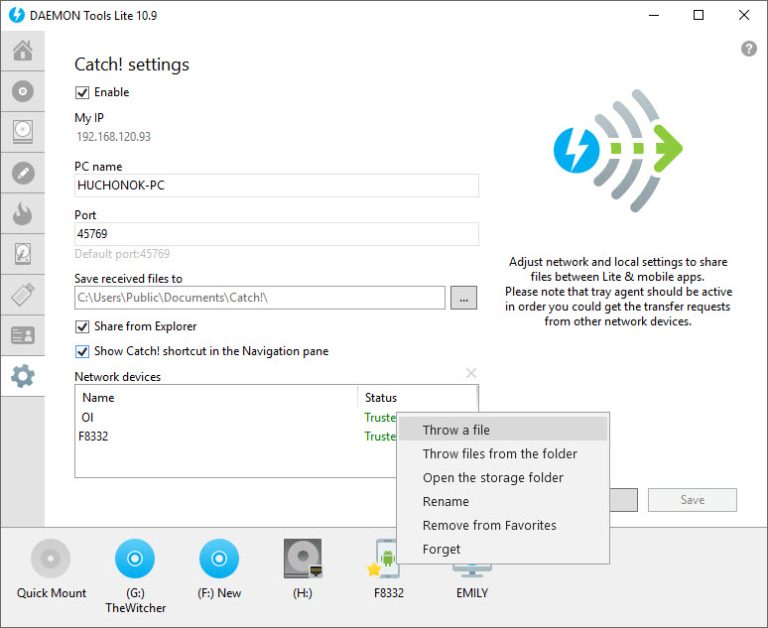Click Forget in the context menu
The width and height of the screenshot is (768, 628).
(441, 549)
